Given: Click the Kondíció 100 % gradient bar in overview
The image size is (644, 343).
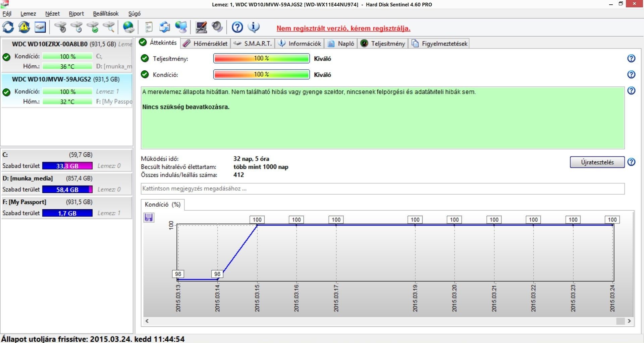Looking at the screenshot, I should 261,74.
